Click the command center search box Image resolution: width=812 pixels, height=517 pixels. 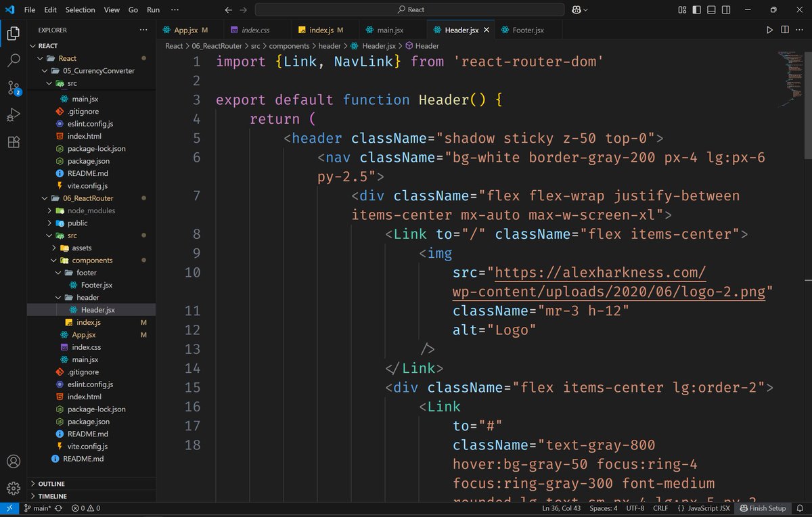(x=409, y=10)
